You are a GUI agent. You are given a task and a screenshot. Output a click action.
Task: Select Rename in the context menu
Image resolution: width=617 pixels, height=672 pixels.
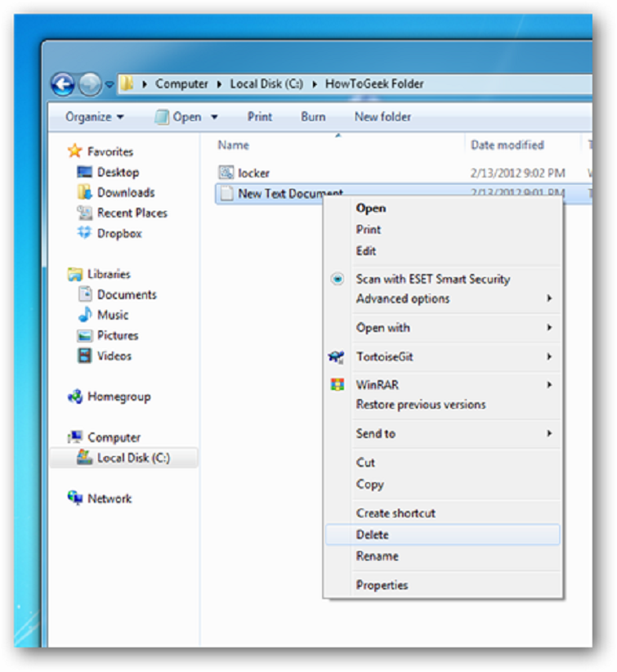(377, 556)
